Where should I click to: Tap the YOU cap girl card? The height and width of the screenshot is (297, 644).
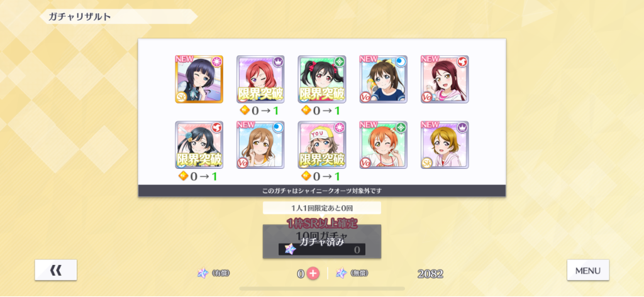[322, 145]
